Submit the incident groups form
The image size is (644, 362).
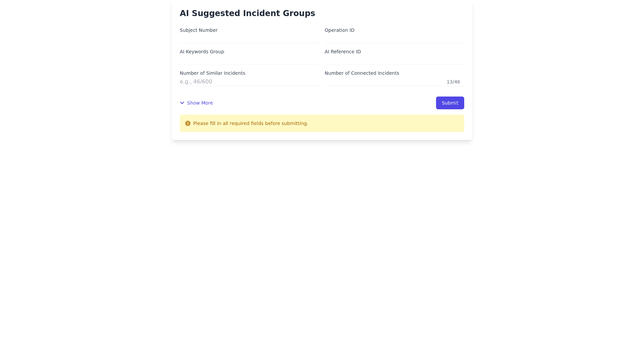tap(450, 103)
